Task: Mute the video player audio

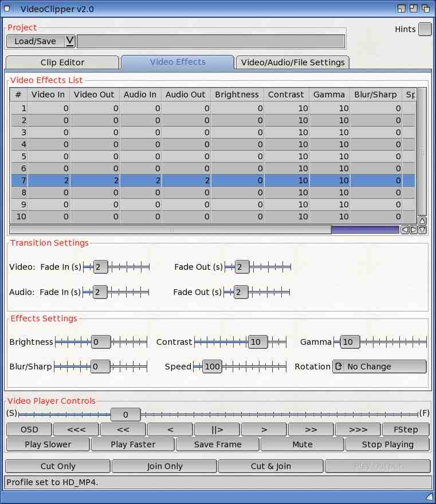Action: tap(302, 444)
